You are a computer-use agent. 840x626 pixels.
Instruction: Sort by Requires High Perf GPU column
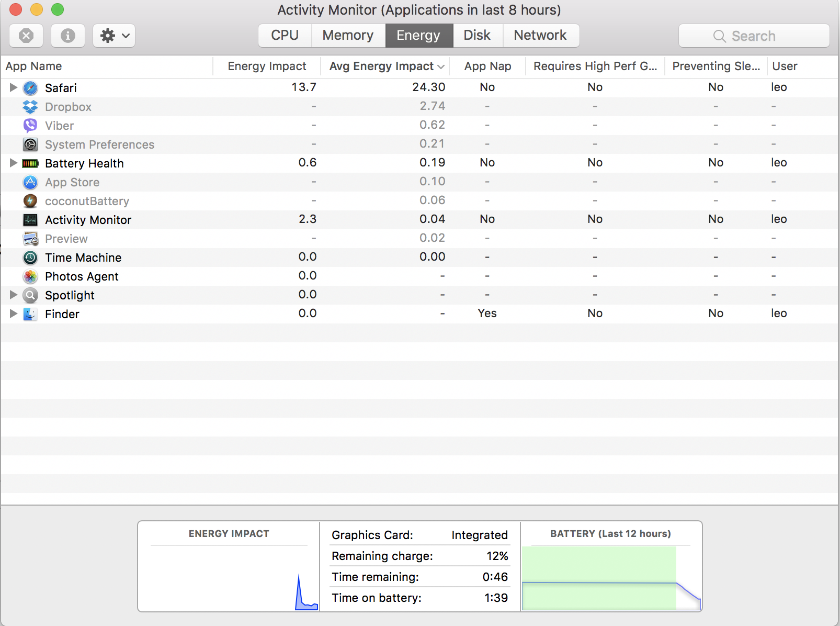[595, 66]
